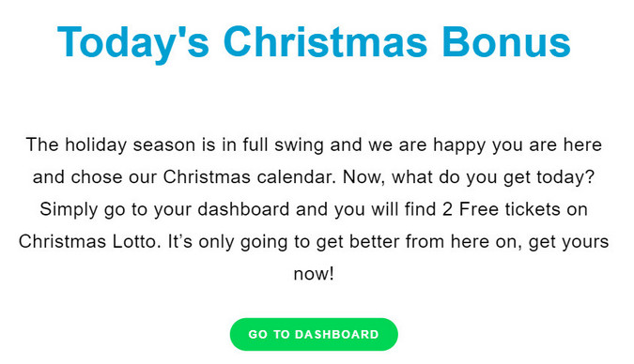Click the final word 'now!' of the paragraph
The image size is (634, 364).
pos(314,274)
